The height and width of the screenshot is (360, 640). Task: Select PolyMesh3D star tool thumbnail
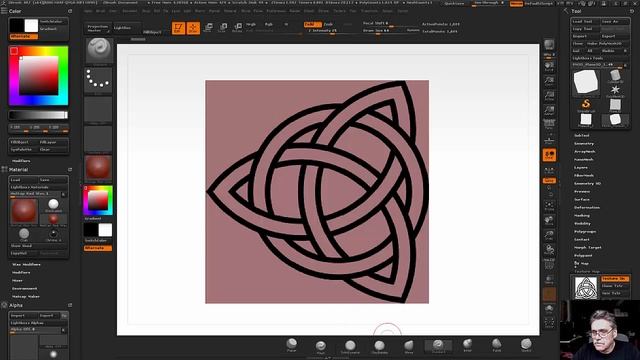(x=615, y=90)
